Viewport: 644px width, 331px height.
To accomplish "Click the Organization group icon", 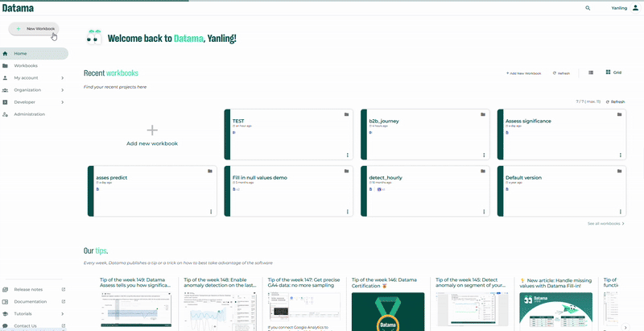I will click(x=5, y=90).
